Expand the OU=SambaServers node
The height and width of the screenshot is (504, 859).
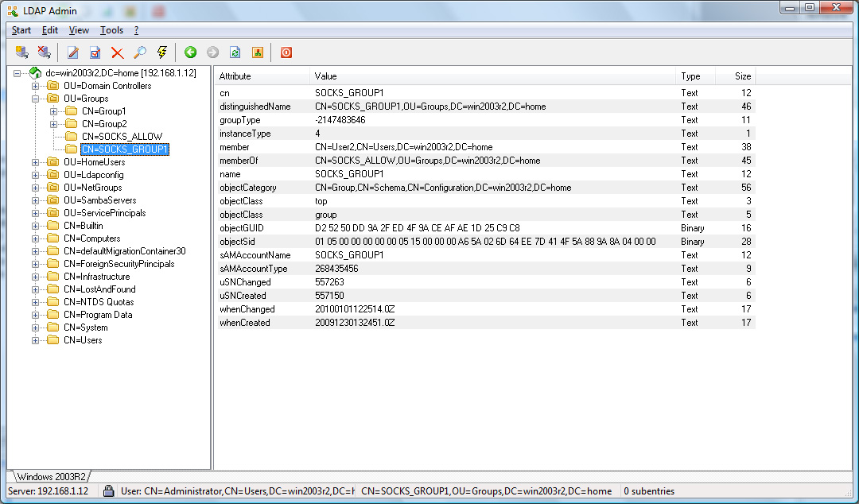tap(35, 200)
